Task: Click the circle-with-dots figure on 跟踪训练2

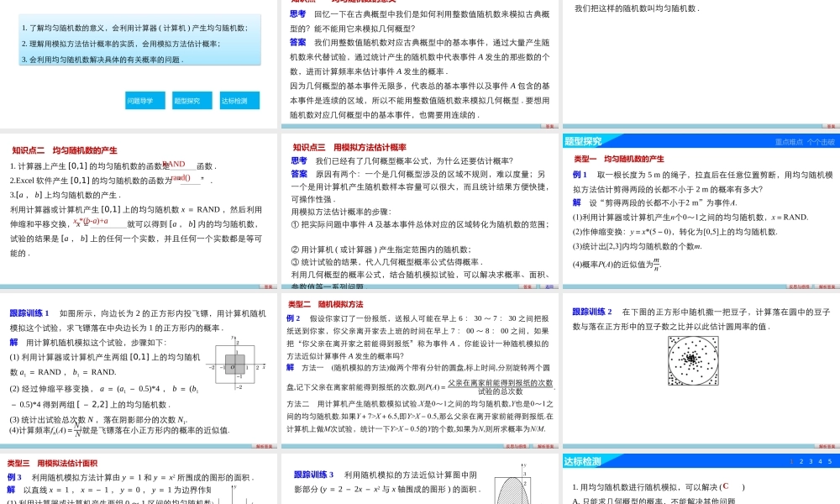Action: click(692, 361)
